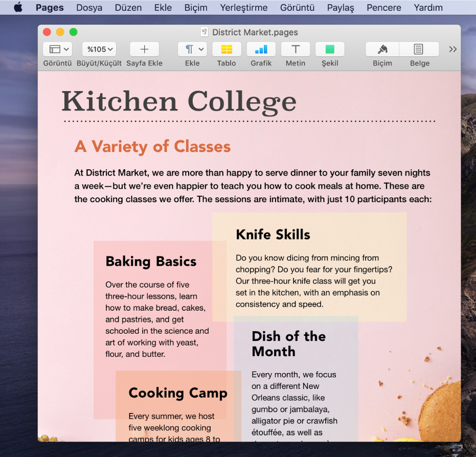Open the Apple menu
Viewport: 476px width, 457px height.
(18, 7)
